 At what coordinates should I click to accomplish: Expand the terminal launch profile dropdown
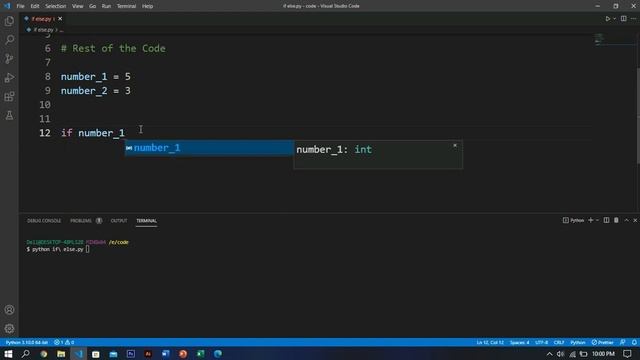click(x=597, y=220)
